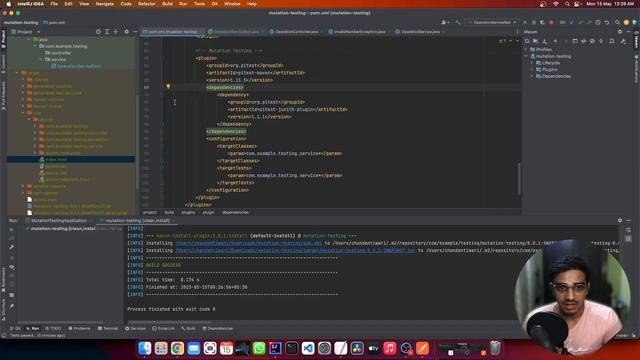Open the Services tool window button
The height and width of the screenshot is (360, 640).
coord(135,328)
